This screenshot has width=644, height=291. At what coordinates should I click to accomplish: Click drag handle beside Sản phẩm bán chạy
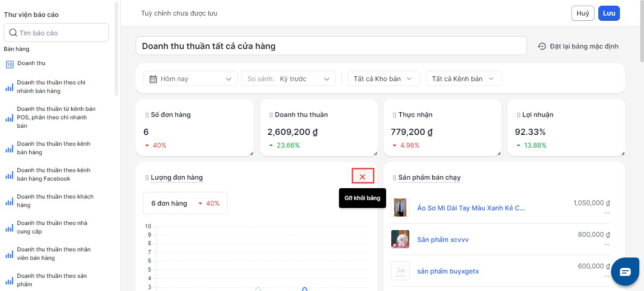(394, 178)
